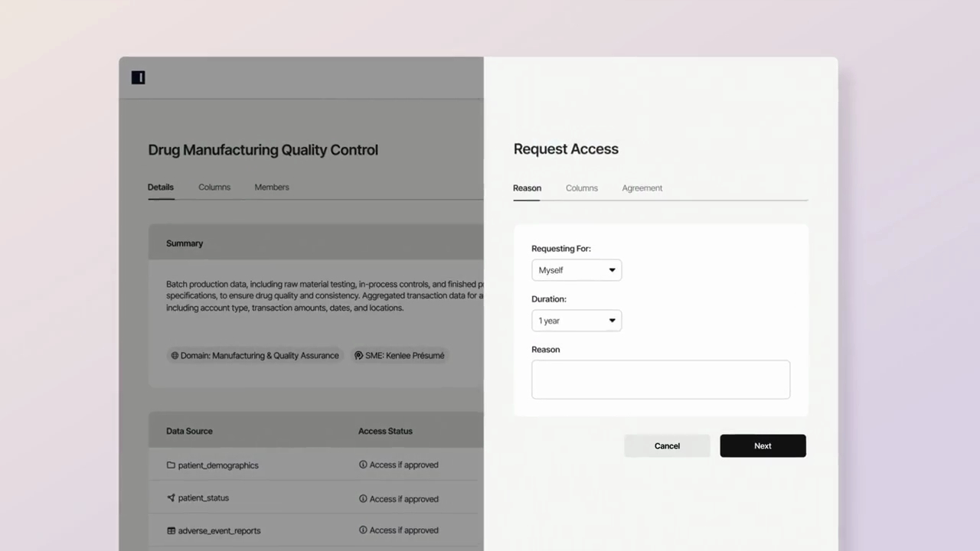Click the folder icon beside patient_demographics
This screenshot has height=551, width=980.
point(171,465)
